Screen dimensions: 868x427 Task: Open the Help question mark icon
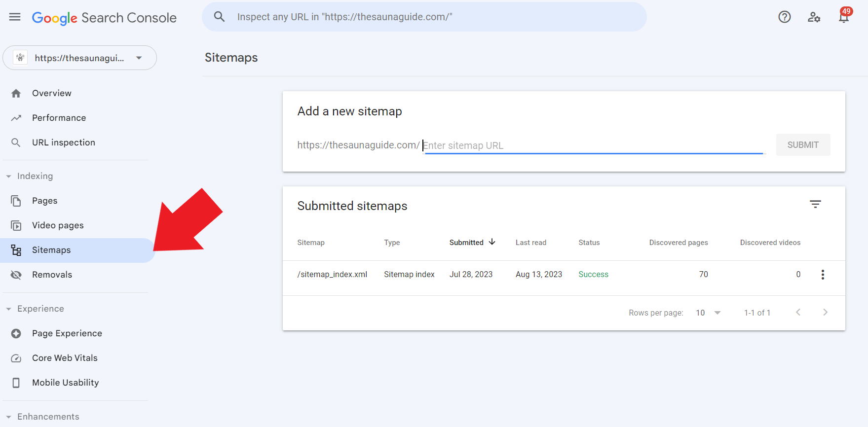(x=785, y=17)
